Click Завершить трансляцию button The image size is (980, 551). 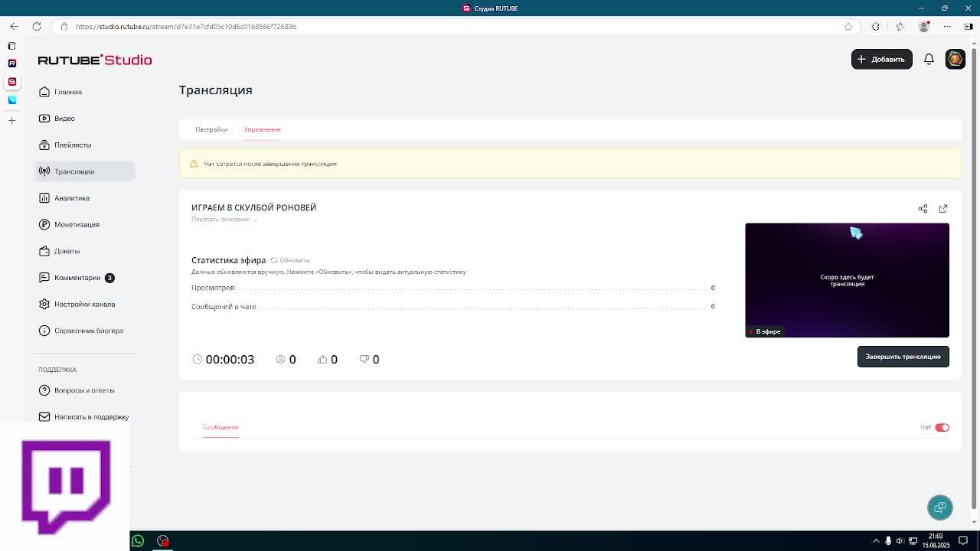coord(903,357)
